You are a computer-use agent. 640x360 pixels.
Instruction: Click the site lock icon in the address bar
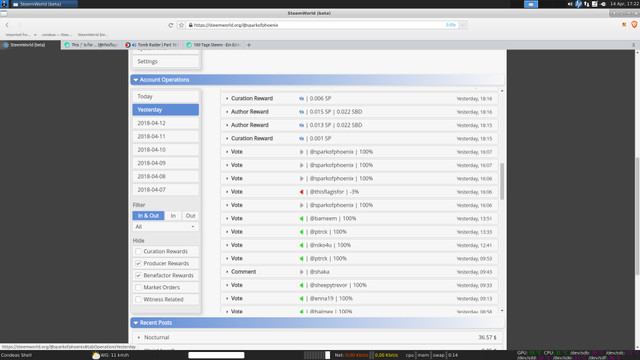click(191, 25)
